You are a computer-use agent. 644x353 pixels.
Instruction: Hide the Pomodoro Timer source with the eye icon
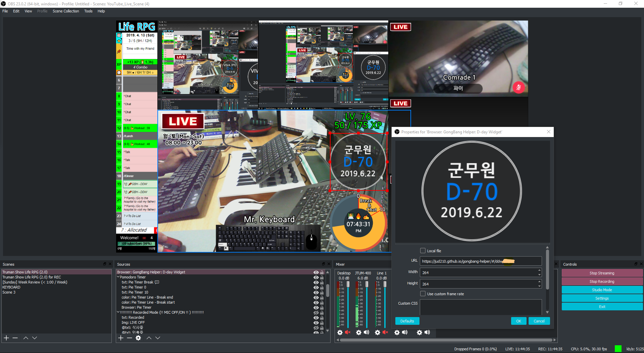[x=315, y=277]
